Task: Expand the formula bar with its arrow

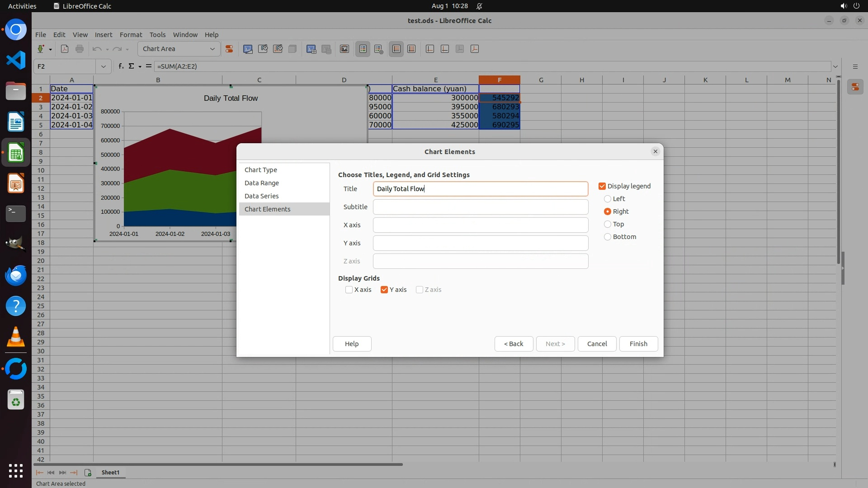Action: pos(835,66)
